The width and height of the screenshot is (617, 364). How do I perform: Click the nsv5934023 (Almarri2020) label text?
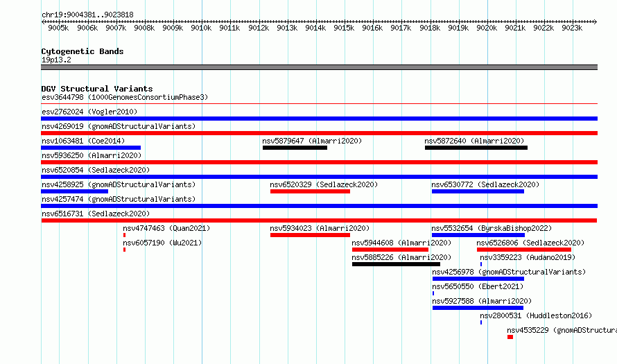pyautogui.click(x=320, y=228)
